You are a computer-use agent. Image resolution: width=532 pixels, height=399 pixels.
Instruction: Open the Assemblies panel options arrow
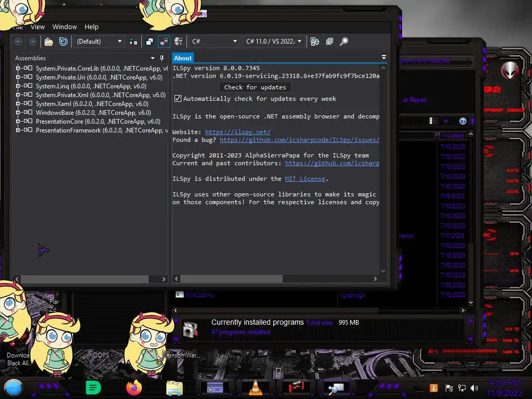[153, 58]
